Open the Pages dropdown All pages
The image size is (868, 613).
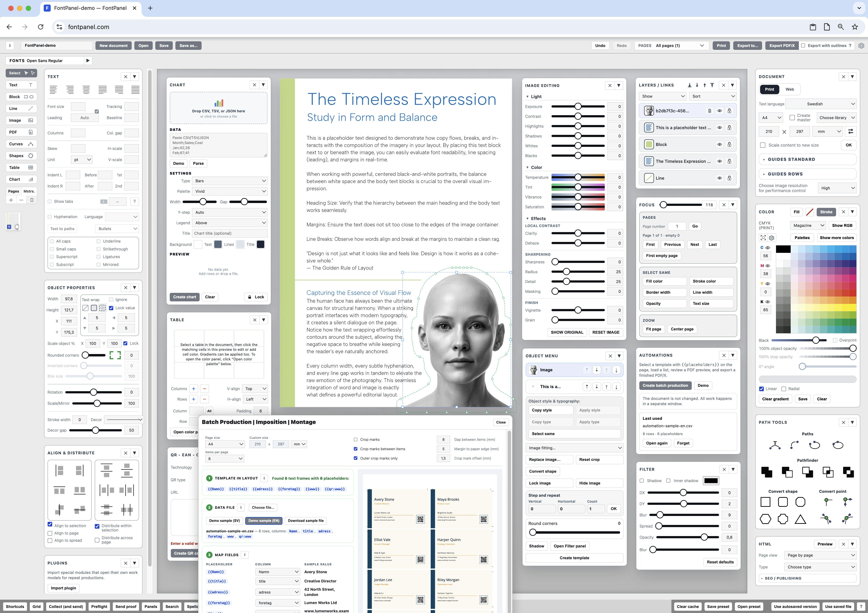click(671, 45)
